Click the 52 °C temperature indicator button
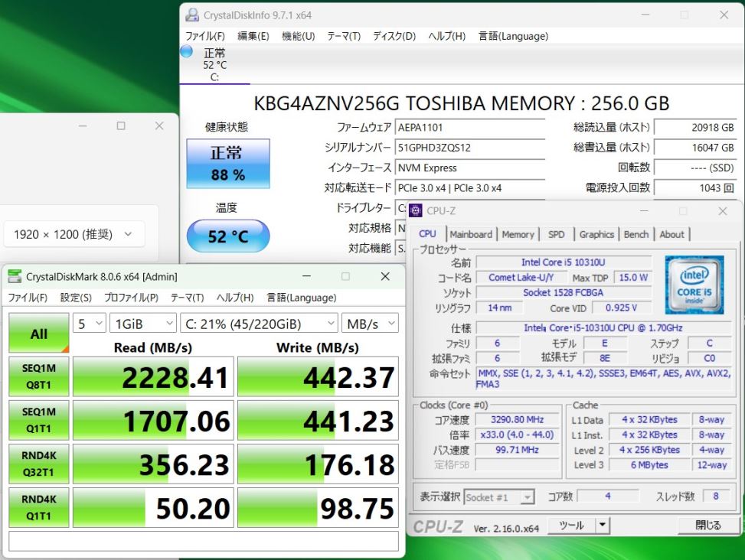 [x=228, y=236]
